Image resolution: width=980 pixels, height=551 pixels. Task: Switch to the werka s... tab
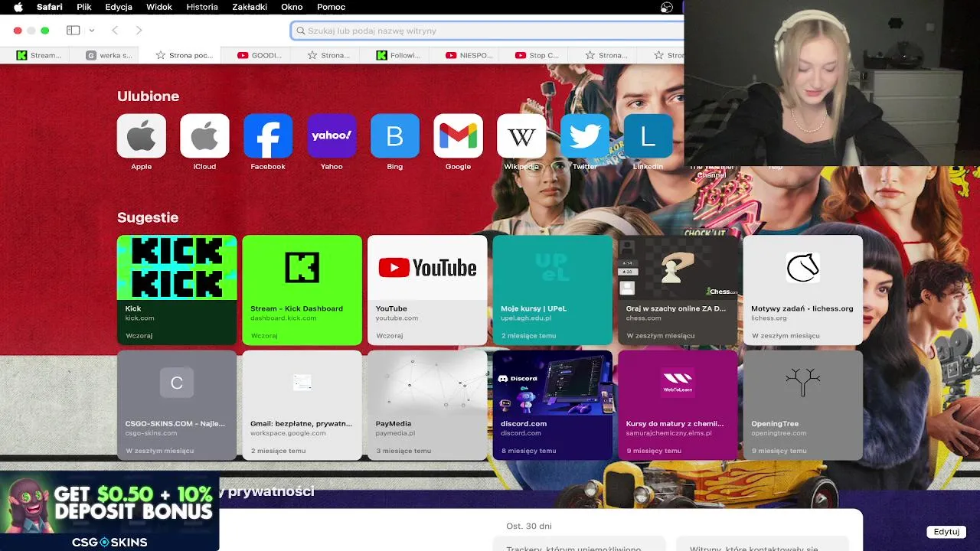109,55
